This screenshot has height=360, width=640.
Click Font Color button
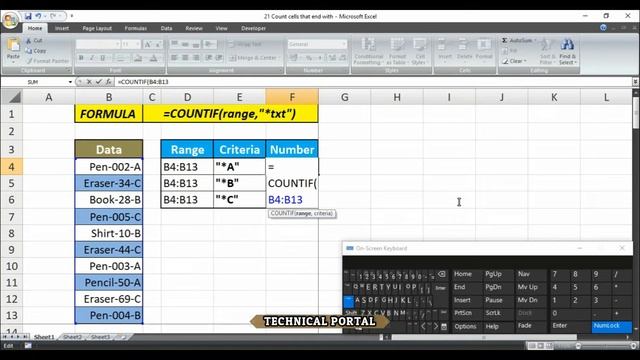coord(154,58)
